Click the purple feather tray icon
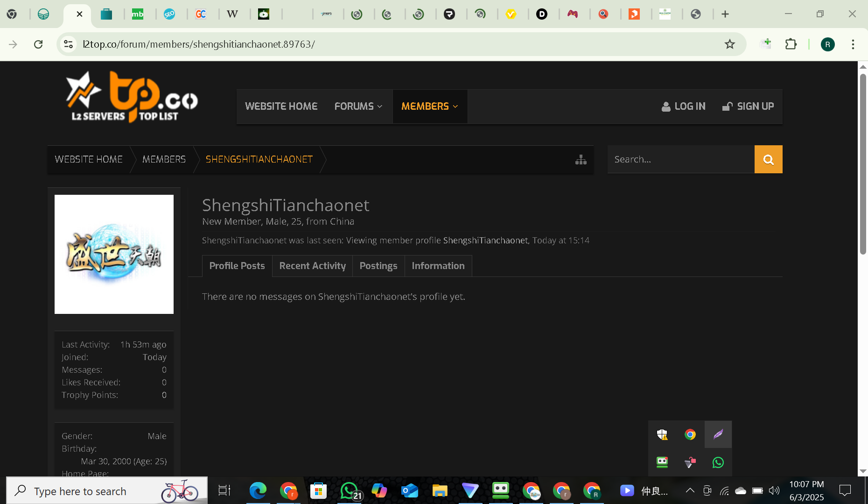The height and width of the screenshot is (504, 868). [x=718, y=434]
